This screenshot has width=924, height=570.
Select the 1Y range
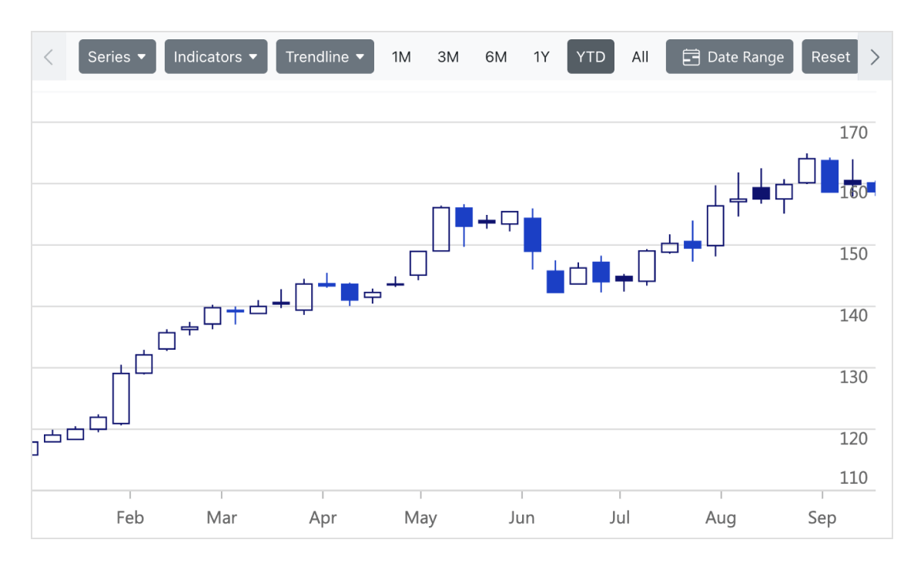tap(541, 57)
